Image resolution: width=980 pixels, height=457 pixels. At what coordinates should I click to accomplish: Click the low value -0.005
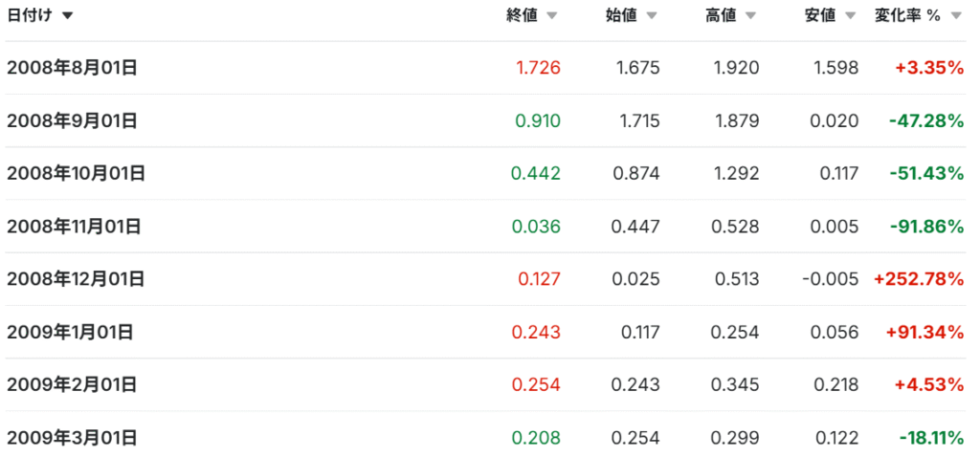830,279
